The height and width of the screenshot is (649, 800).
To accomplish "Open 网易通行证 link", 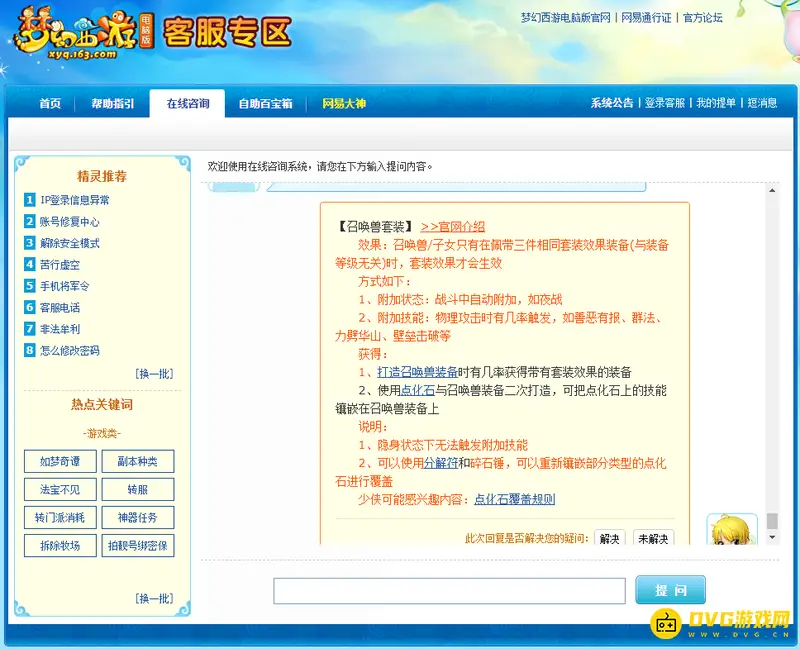I will (646, 18).
